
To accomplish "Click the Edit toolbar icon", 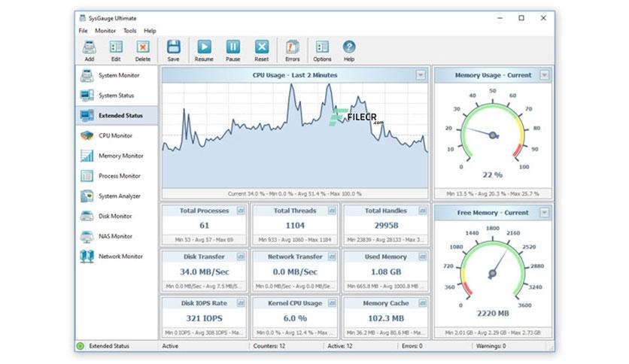I will (x=116, y=47).
